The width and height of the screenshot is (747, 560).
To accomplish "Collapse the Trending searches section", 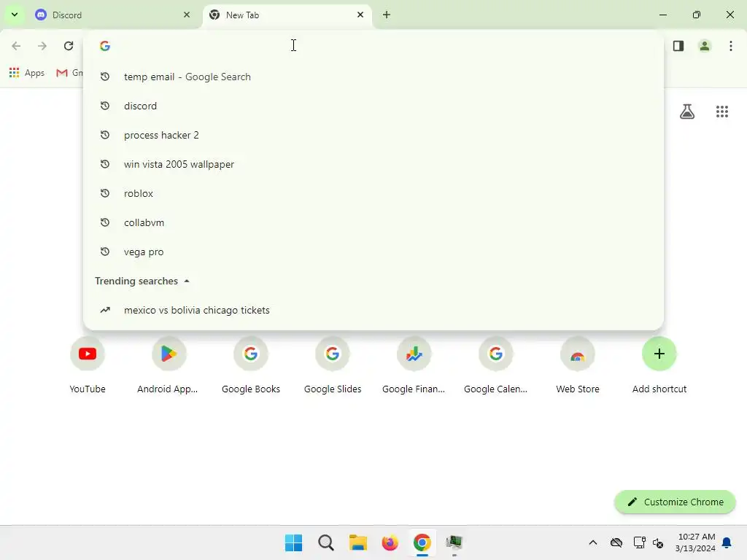I will [x=187, y=281].
